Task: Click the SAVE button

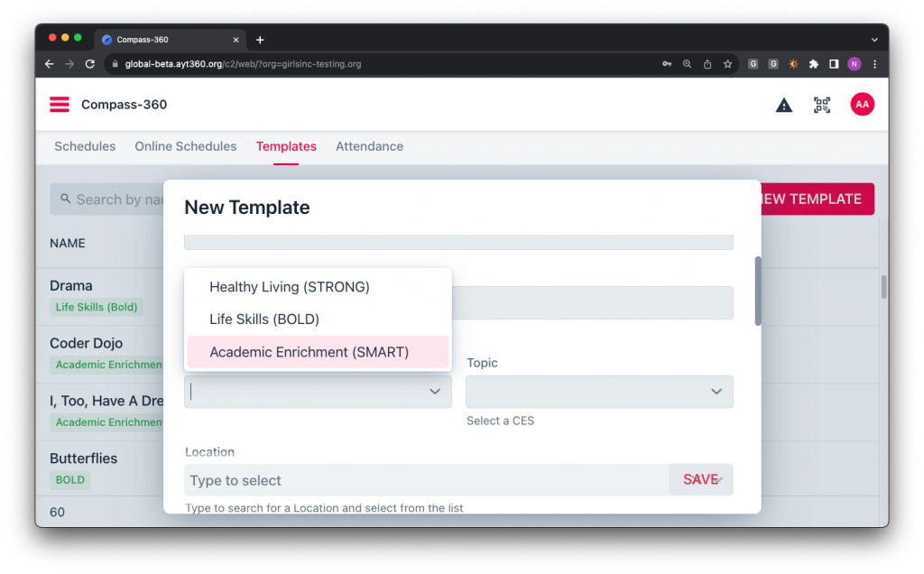Action: pos(700,480)
